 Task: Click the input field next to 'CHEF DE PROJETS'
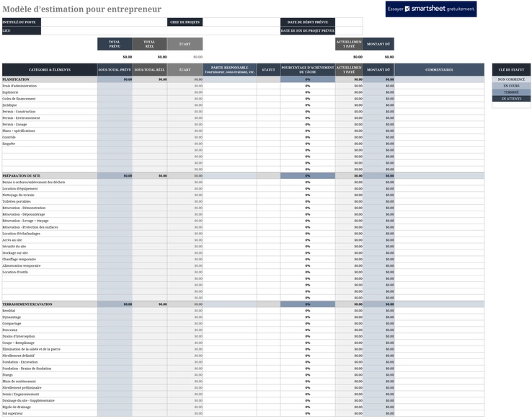pos(241,22)
